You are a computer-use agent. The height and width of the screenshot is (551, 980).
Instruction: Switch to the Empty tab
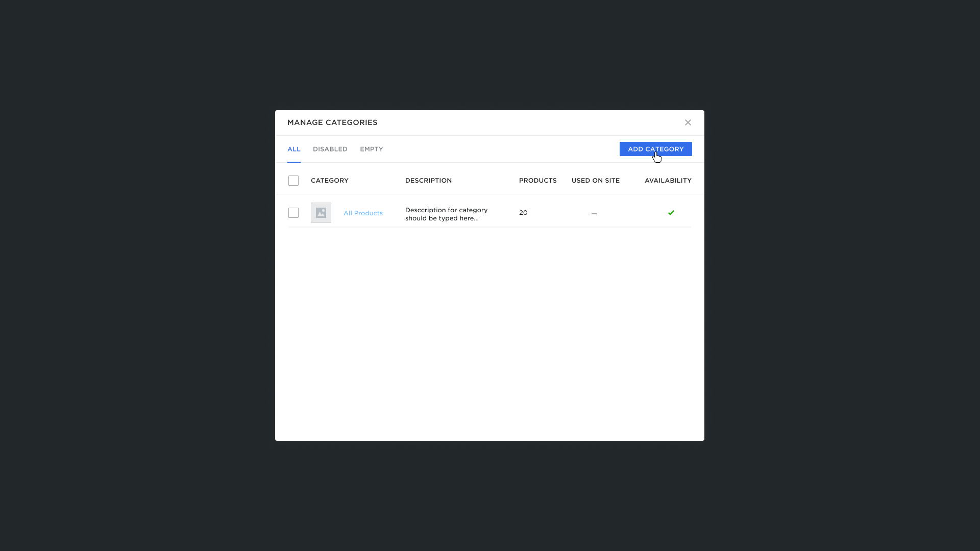tap(371, 149)
